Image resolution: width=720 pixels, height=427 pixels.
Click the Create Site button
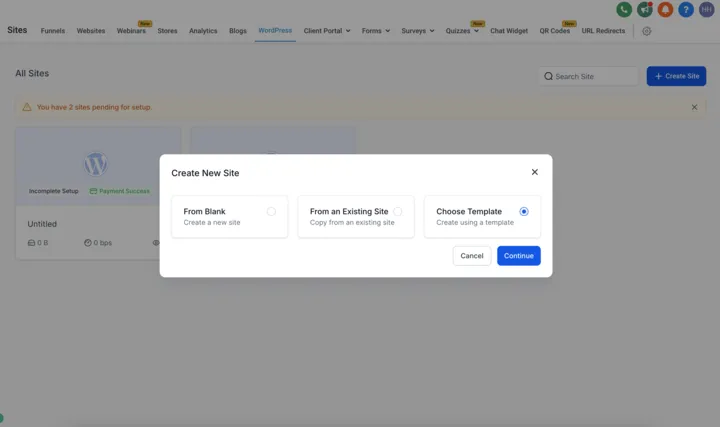pos(676,76)
